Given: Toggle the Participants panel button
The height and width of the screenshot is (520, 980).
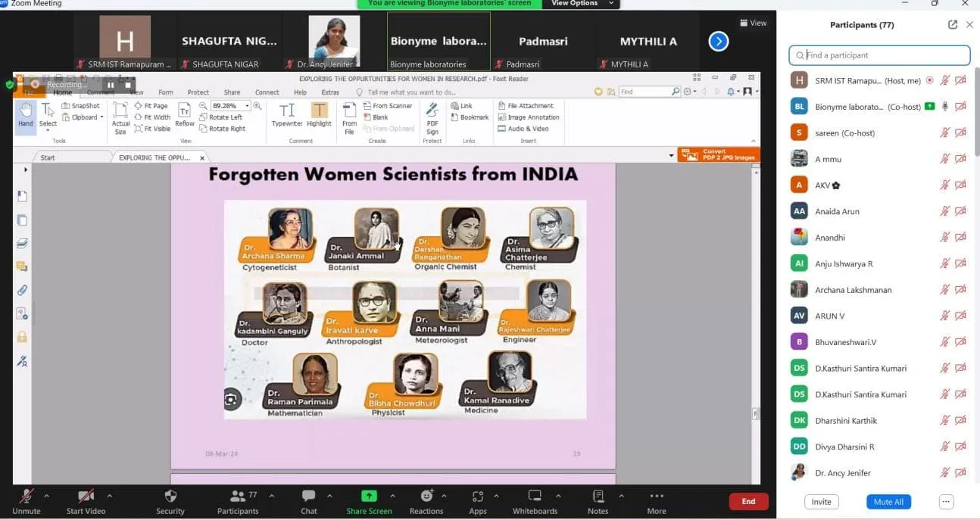Looking at the screenshot, I should coord(238,501).
